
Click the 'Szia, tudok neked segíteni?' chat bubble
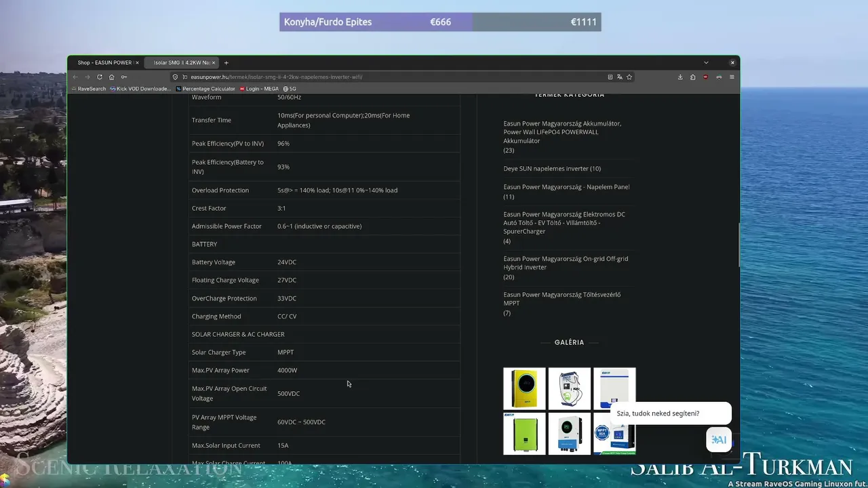coord(670,413)
